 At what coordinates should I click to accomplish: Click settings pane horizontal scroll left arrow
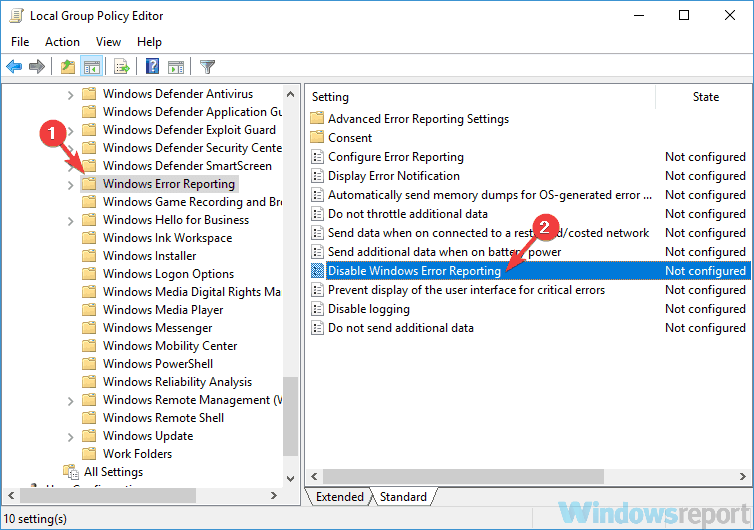point(314,477)
